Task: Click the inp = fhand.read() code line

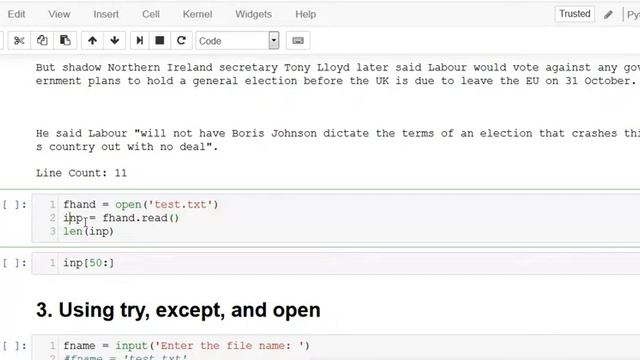Action: 121,218
